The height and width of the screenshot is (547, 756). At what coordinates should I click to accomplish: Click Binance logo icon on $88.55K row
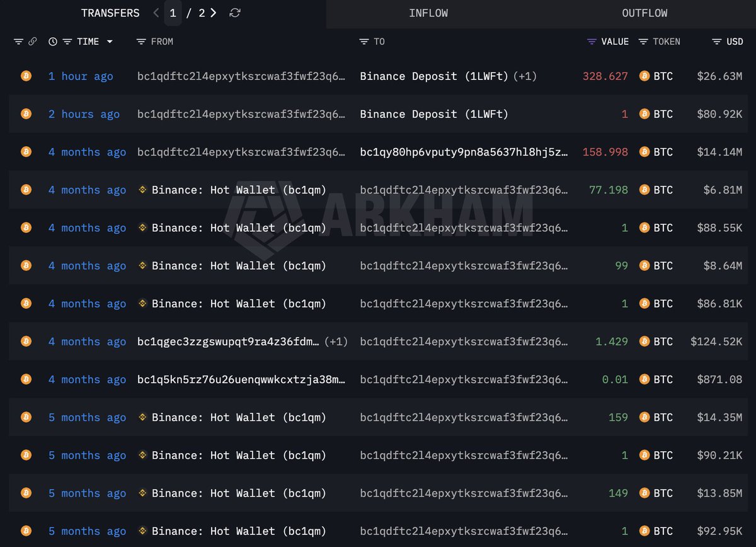142,227
